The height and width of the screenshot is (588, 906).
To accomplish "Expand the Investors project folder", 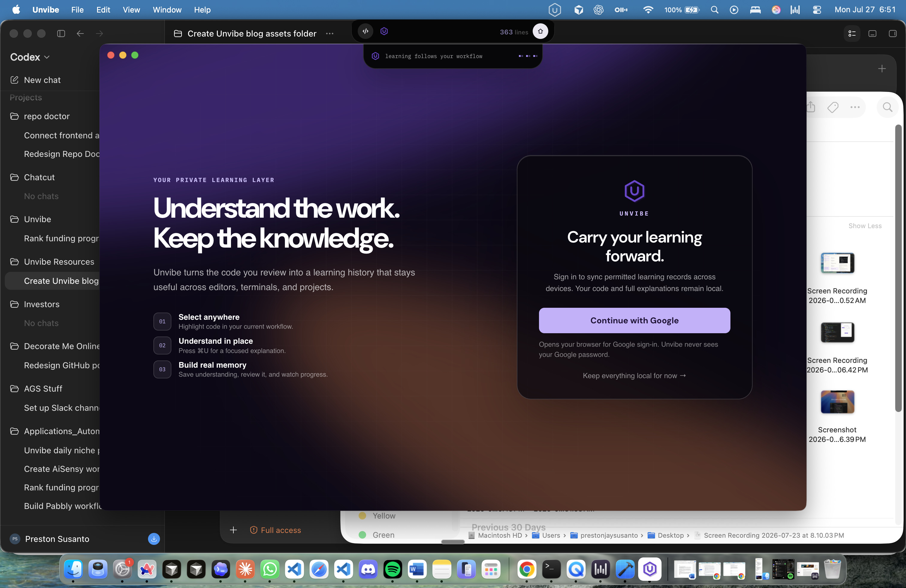I will 14,304.
